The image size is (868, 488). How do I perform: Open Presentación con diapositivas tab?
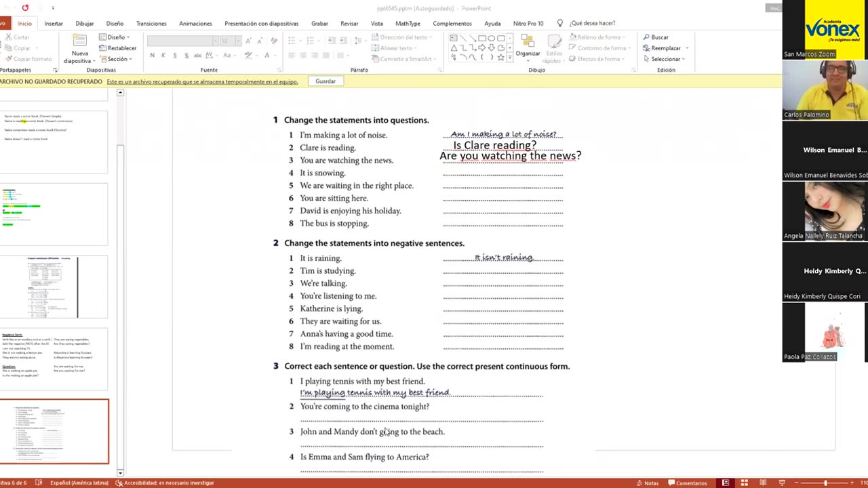click(x=261, y=23)
